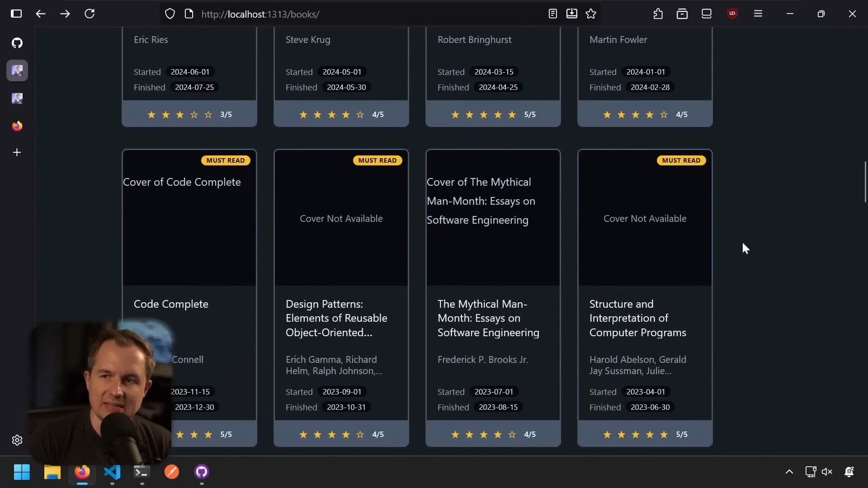Click Structure and Interpretation of Computer Programs title

[x=637, y=318]
